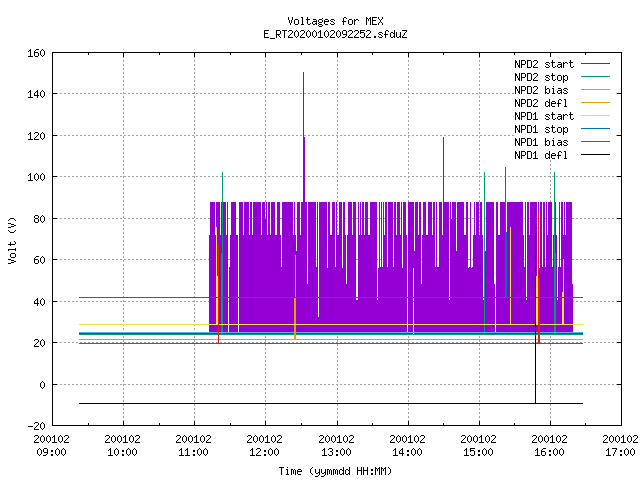Click the 13:00 time axis label

pyautogui.click(x=336, y=452)
